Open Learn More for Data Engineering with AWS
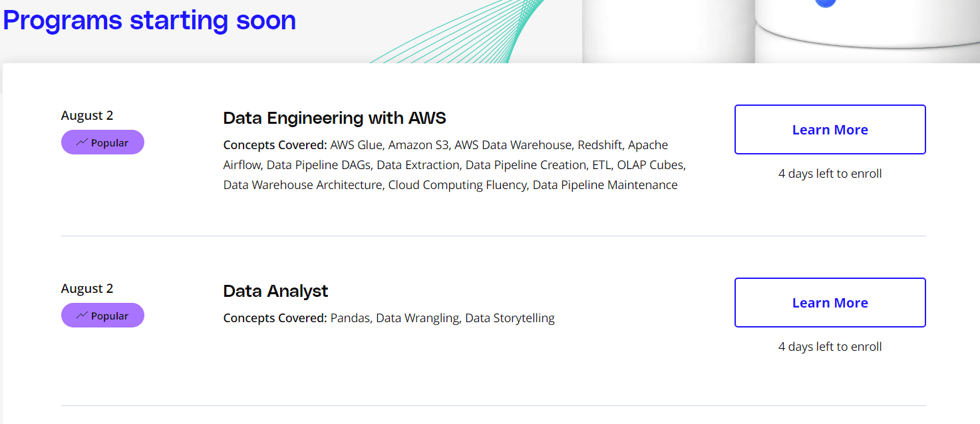 [830, 130]
